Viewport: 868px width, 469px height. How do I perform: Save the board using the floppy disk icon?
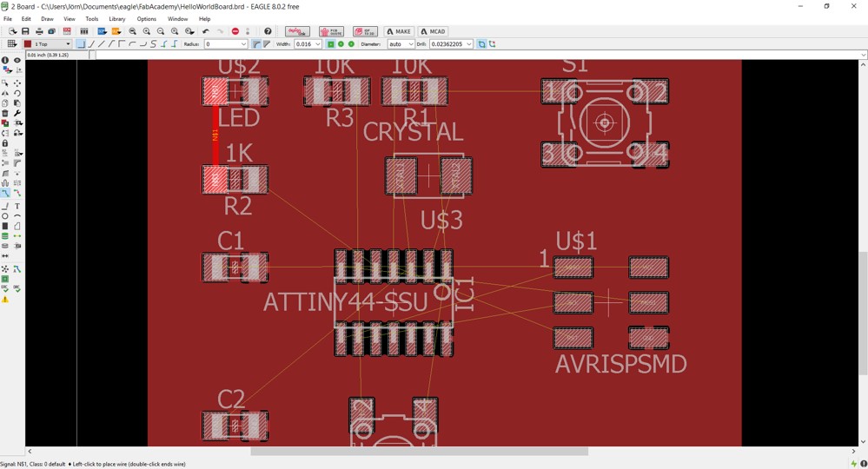pyautogui.click(x=25, y=31)
